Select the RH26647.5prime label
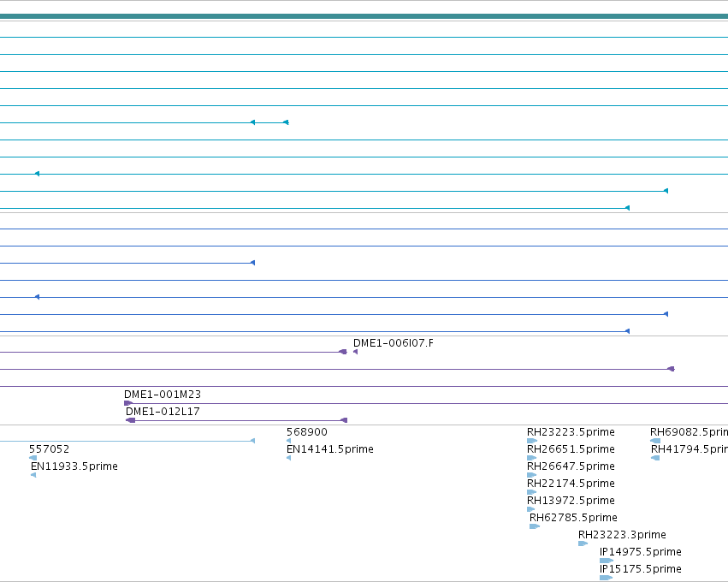 tap(571, 466)
